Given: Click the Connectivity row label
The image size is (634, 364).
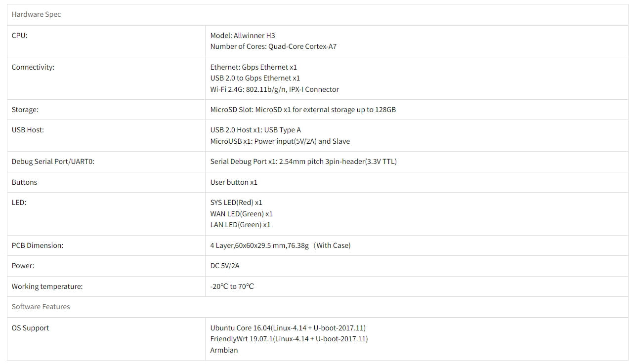Looking at the screenshot, I should (x=33, y=67).
